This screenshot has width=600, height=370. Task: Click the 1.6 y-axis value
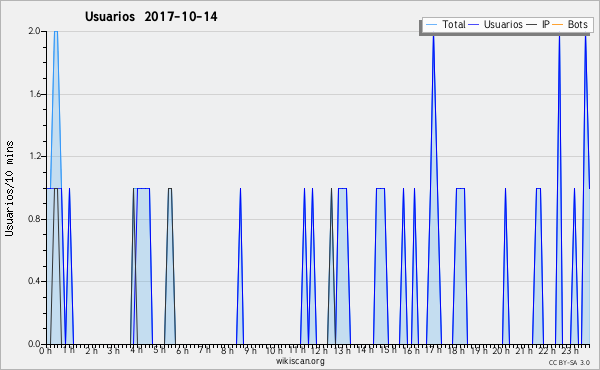(x=34, y=94)
